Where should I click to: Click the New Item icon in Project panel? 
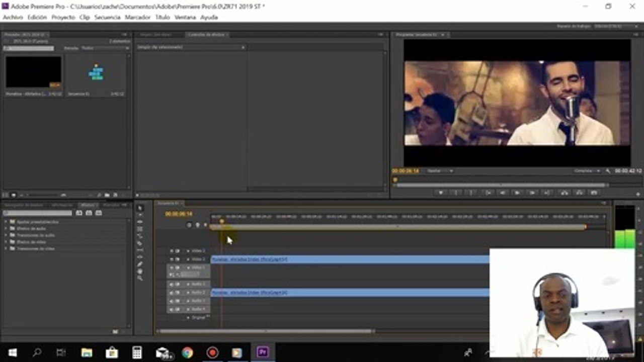(115, 195)
